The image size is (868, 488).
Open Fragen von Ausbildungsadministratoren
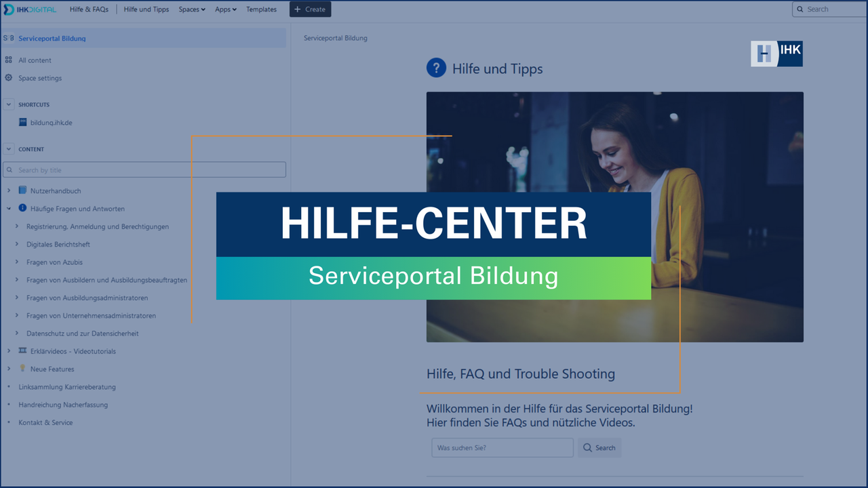click(x=87, y=298)
